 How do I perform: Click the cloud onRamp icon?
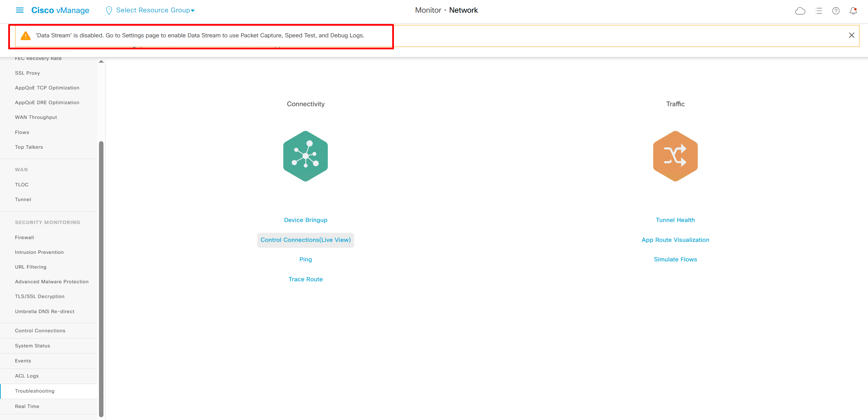[x=800, y=11]
